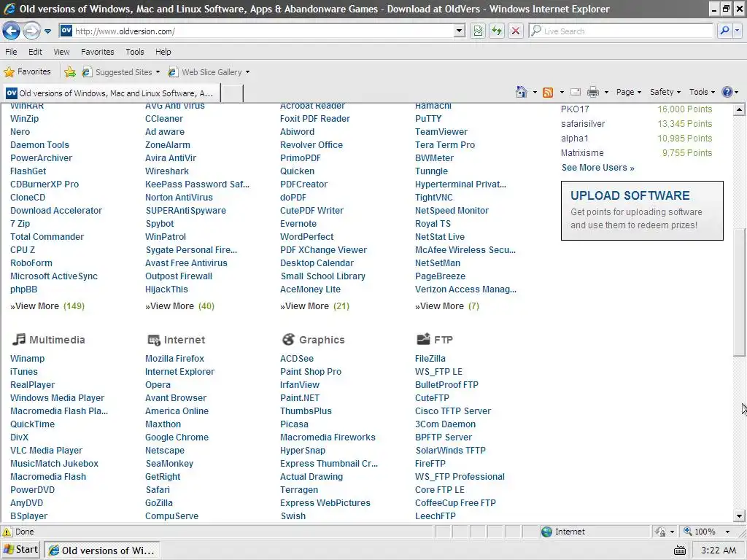Click the Upload Software banner

coord(642,210)
